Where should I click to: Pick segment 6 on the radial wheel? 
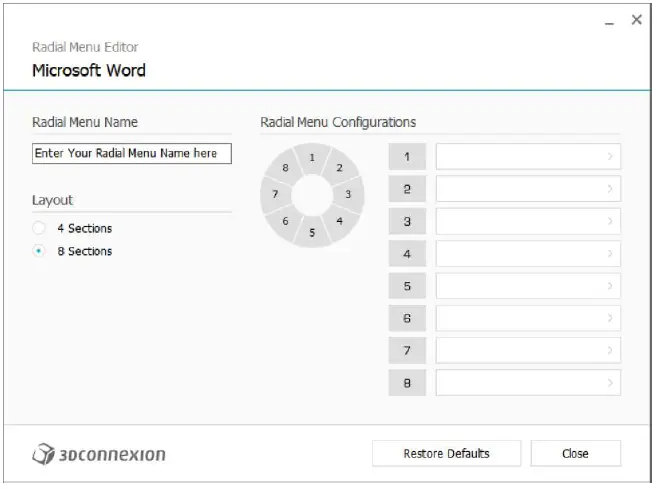286,221
